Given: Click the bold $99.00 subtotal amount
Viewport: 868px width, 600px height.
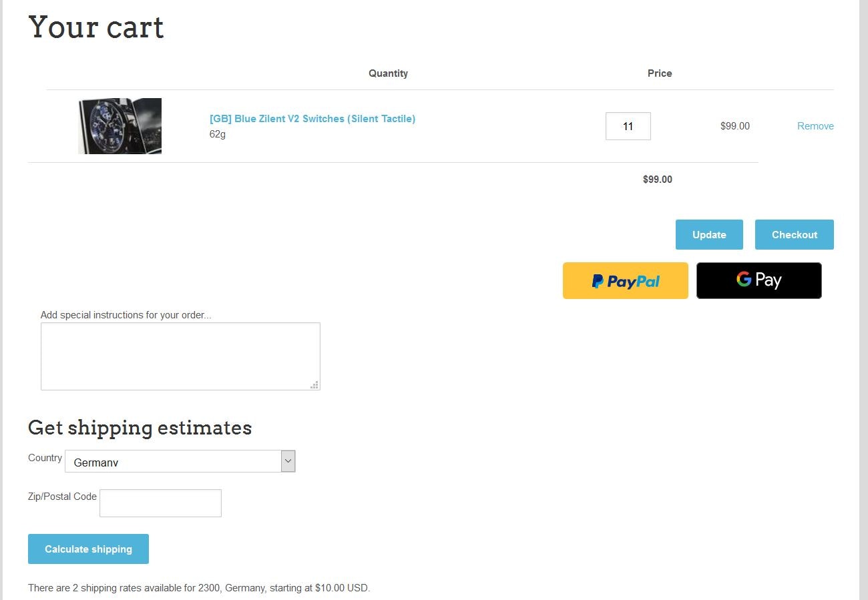Looking at the screenshot, I should (657, 180).
